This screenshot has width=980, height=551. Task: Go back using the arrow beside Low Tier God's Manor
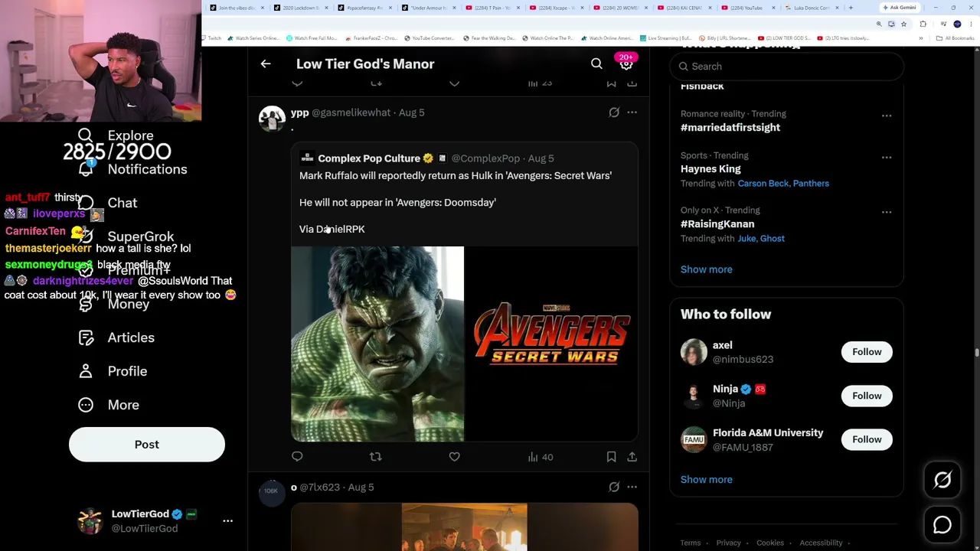click(266, 64)
